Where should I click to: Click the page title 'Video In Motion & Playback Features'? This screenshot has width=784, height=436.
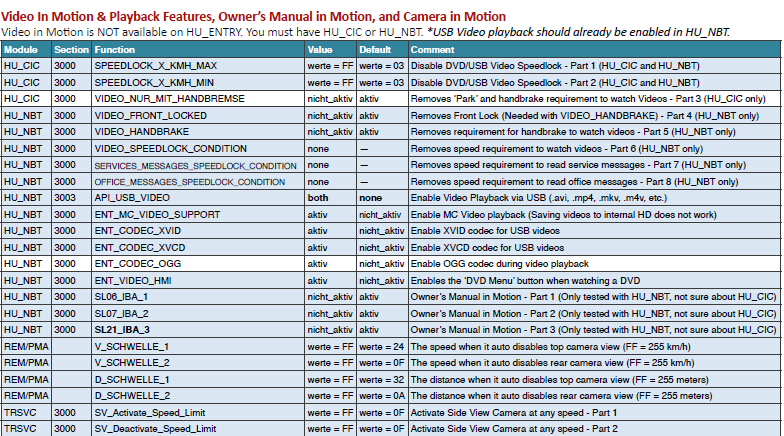point(108,16)
